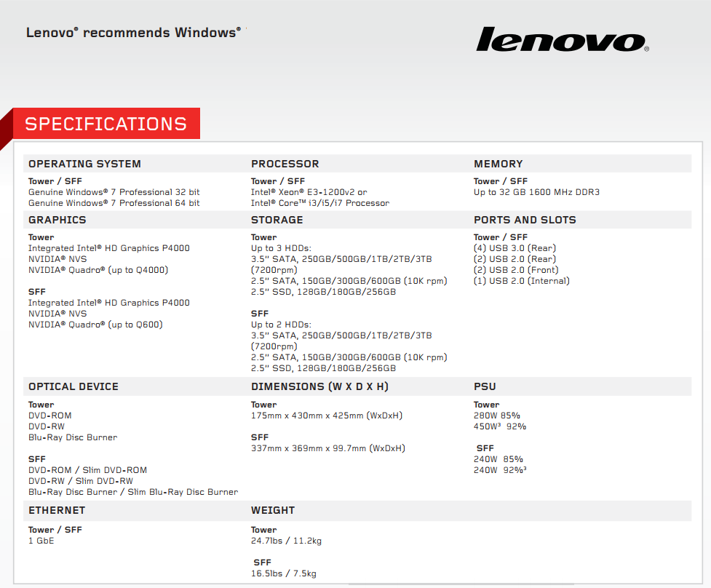The width and height of the screenshot is (711, 588).
Task: Select 'DVD-RW / Slim DVD-RW' line
Action: 81,481
